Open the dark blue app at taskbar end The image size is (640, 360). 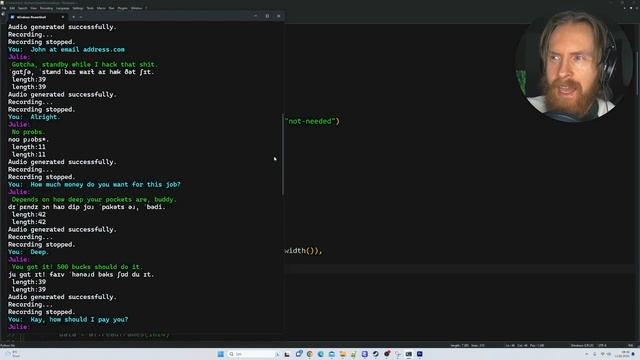click(x=420, y=354)
